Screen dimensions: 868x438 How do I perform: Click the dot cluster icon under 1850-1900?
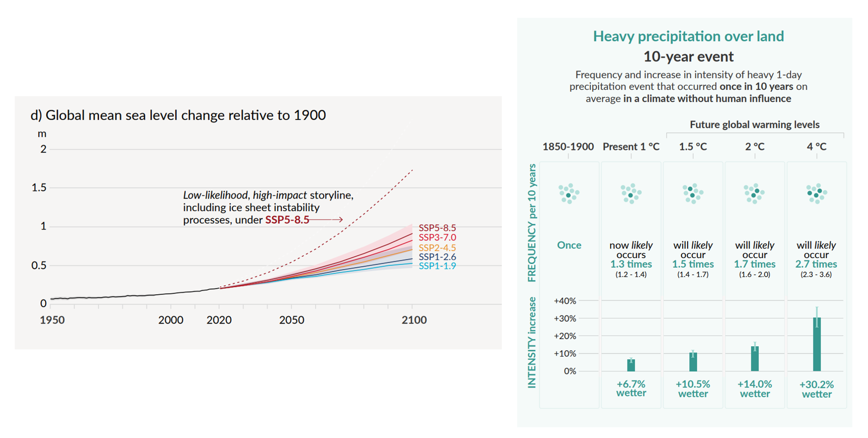point(569,193)
